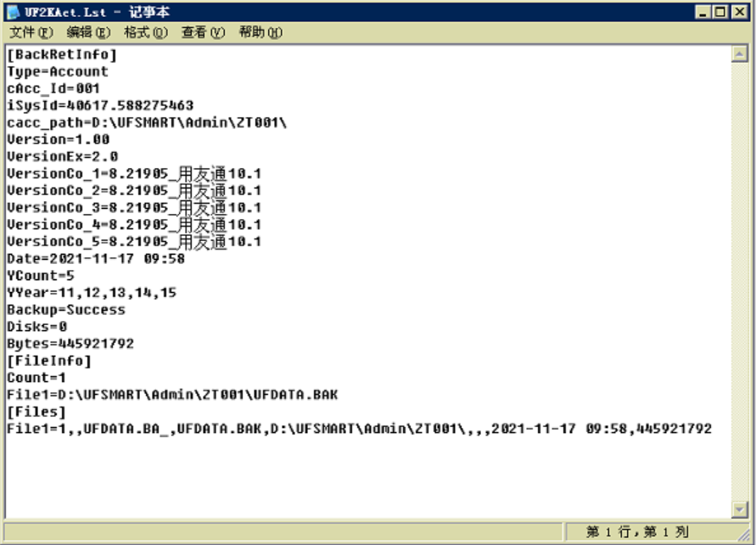Click the Version=1.00 line

[x=58, y=139]
